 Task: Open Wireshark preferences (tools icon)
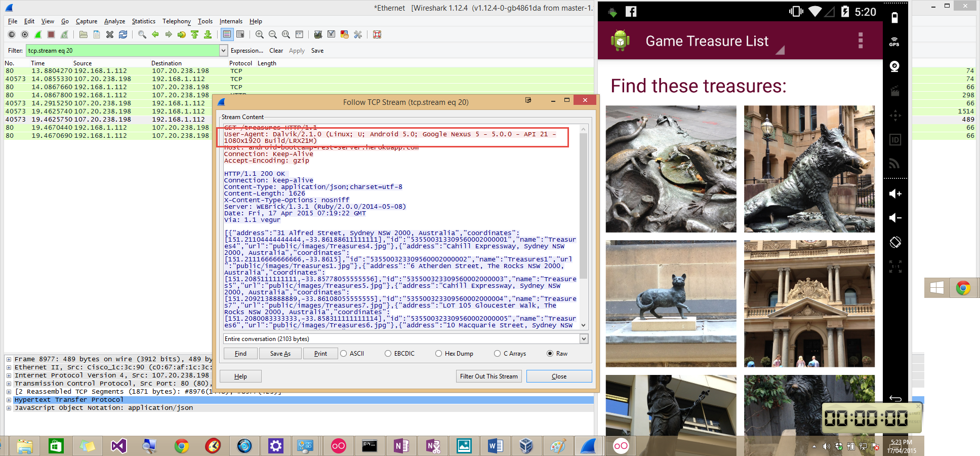[358, 34]
